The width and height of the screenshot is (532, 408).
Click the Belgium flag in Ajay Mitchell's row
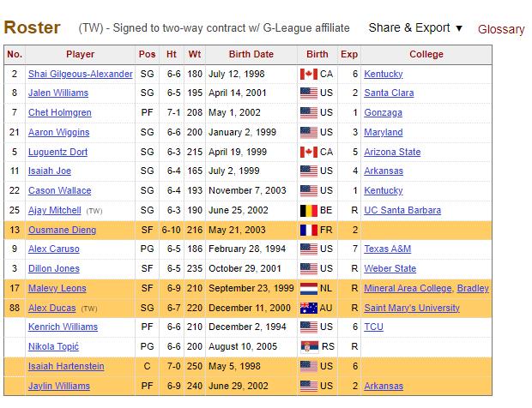point(310,210)
